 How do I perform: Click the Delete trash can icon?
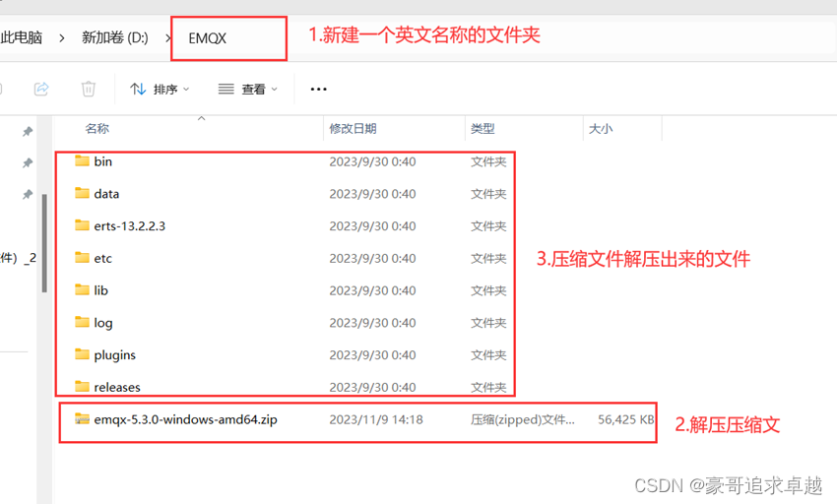(x=88, y=89)
